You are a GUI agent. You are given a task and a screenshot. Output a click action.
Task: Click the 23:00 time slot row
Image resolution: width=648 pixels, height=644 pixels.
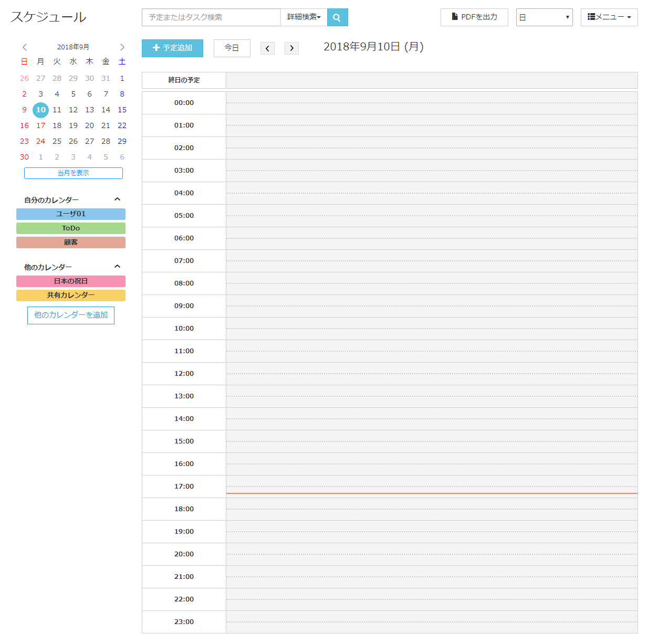[x=390, y=622]
